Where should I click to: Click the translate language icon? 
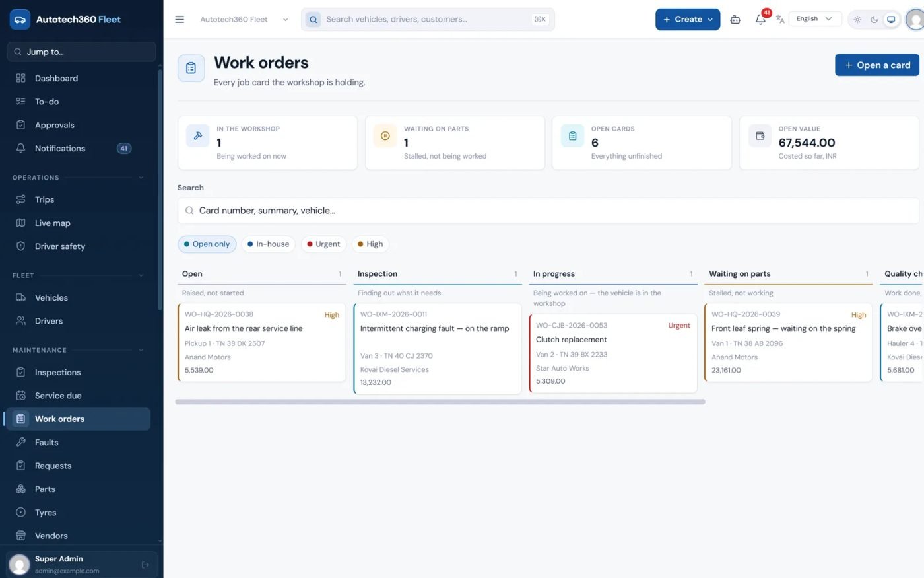pos(780,19)
